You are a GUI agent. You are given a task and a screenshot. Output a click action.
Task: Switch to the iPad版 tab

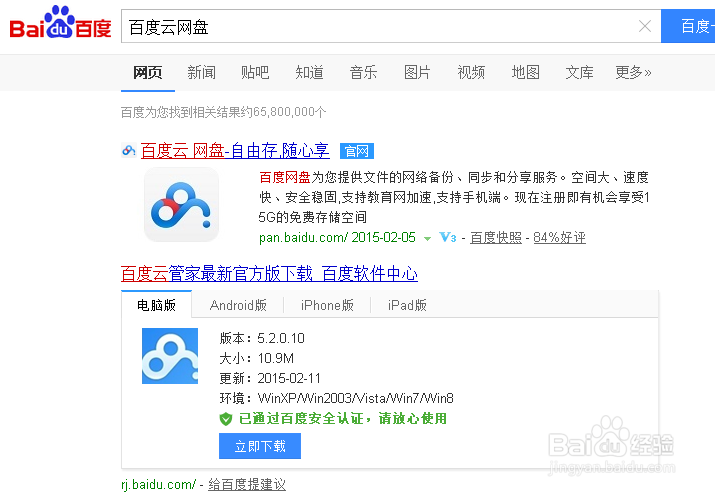(x=407, y=305)
